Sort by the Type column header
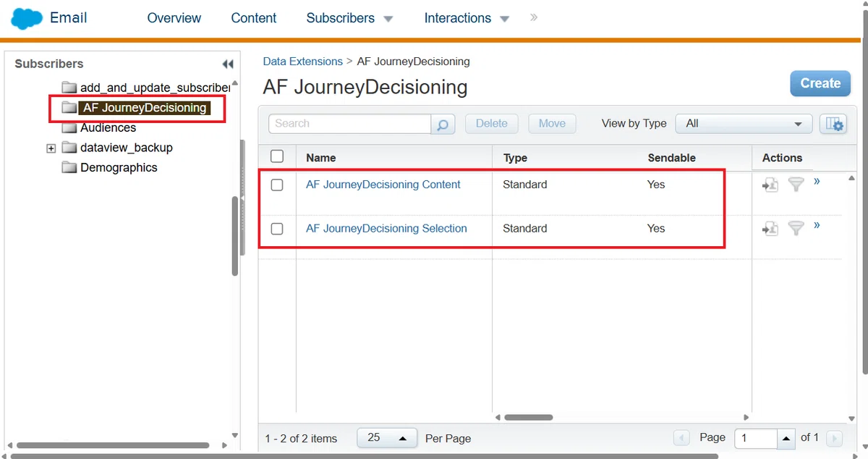 point(515,158)
